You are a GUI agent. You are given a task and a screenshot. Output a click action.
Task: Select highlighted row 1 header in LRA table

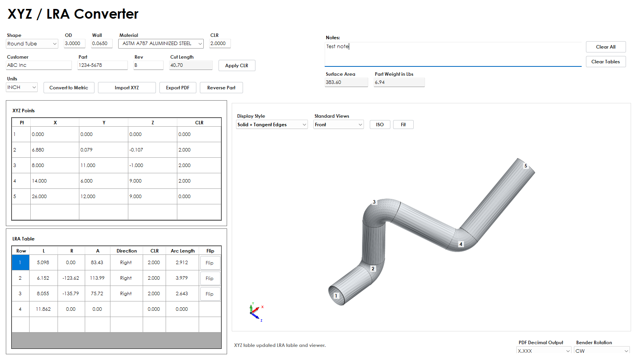(21, 263)
